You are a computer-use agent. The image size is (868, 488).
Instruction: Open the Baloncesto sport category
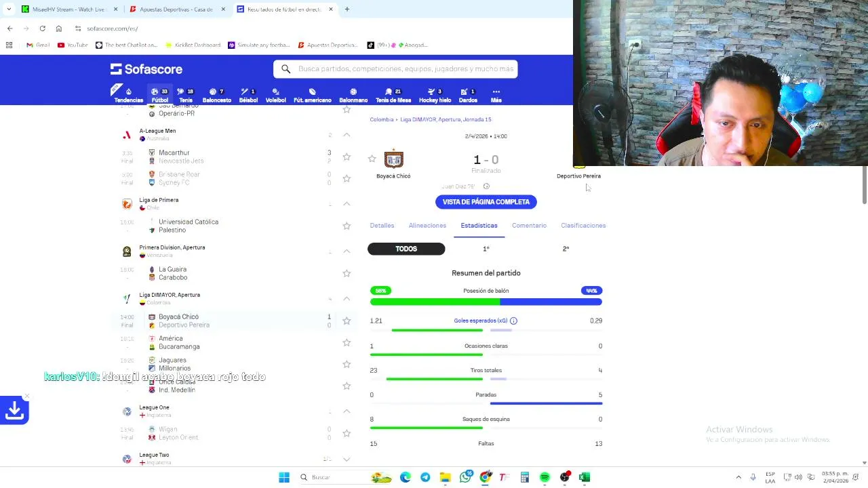pyautogui.click(x=217, y=95)
